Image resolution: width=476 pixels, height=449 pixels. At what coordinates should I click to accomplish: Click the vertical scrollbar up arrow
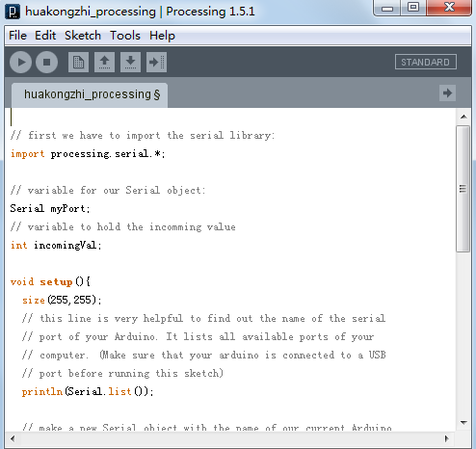coord(463,117)
